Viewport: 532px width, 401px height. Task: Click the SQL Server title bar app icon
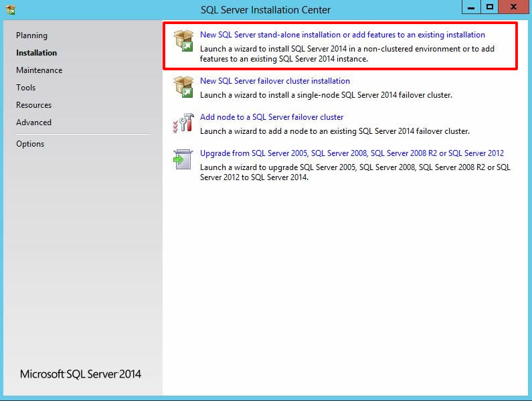pos(10,9)
